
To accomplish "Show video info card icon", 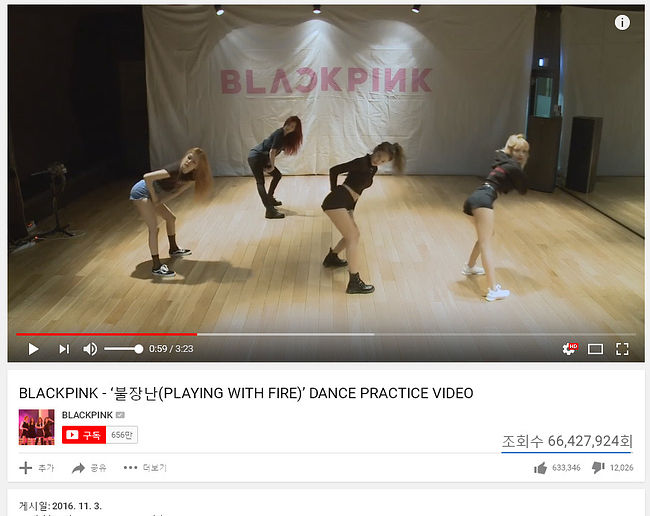I will pyautogui.click(x=622, y=22).
